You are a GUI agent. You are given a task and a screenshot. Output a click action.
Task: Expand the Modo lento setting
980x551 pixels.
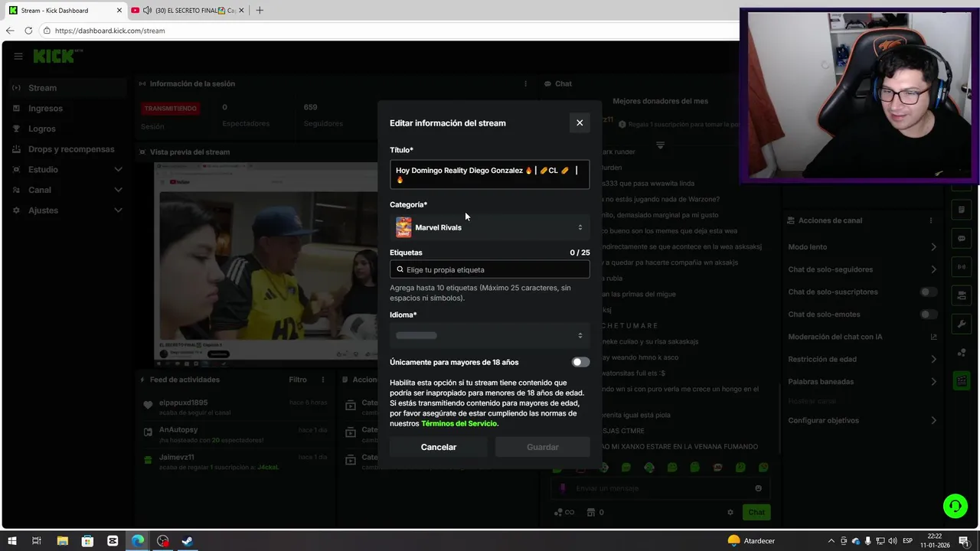862,247
